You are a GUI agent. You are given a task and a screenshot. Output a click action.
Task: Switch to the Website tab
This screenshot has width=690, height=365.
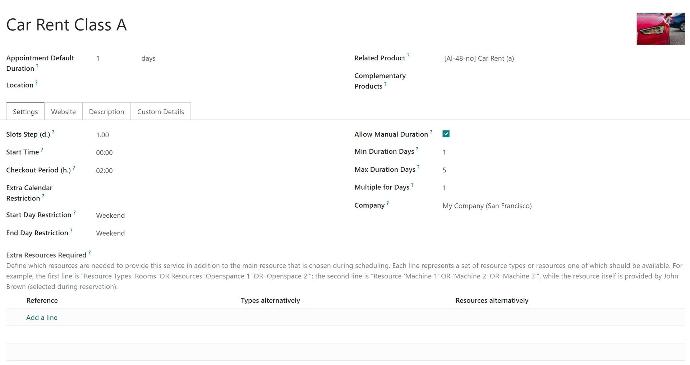63,112
